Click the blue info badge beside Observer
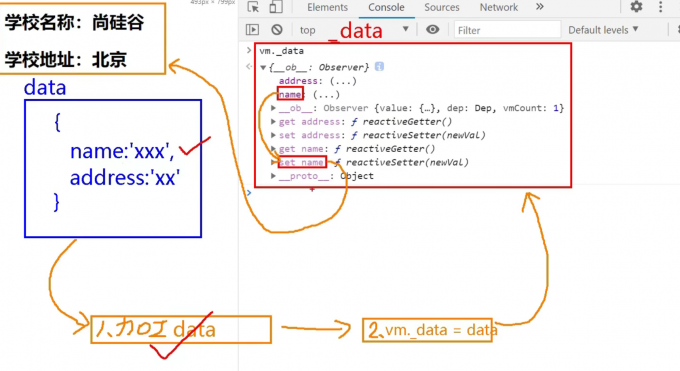This screenshot has width=680, height=371. [379, 66]
